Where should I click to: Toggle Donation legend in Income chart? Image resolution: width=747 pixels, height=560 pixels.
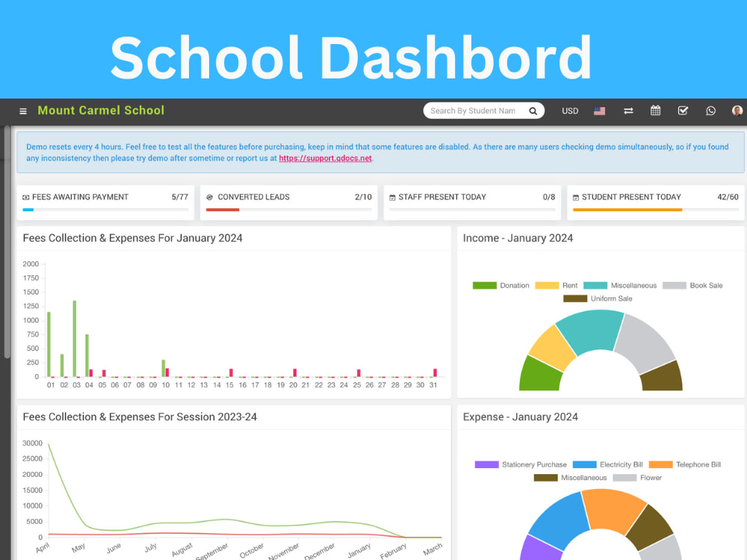coord(500,285)
